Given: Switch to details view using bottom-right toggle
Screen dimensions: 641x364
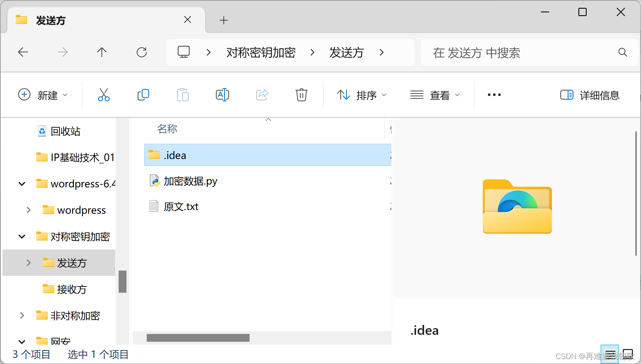Looking at the screenshot, I should (x=610, y=353).
